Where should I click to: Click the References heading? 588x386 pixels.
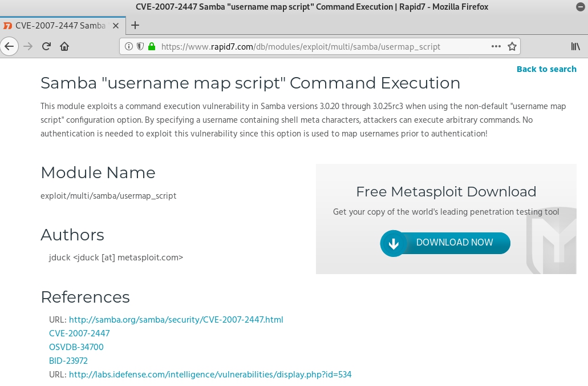click(x=85, y=297)
